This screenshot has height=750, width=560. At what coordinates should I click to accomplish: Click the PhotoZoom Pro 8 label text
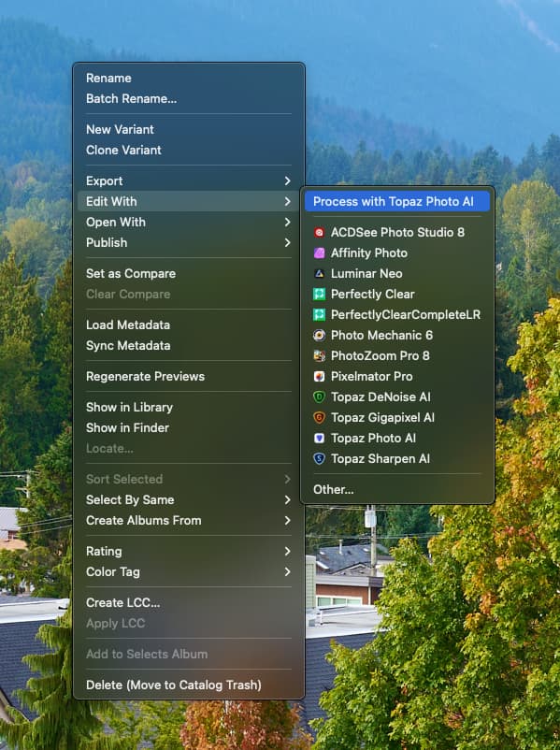pyautogui.click(x=381, y=356)
